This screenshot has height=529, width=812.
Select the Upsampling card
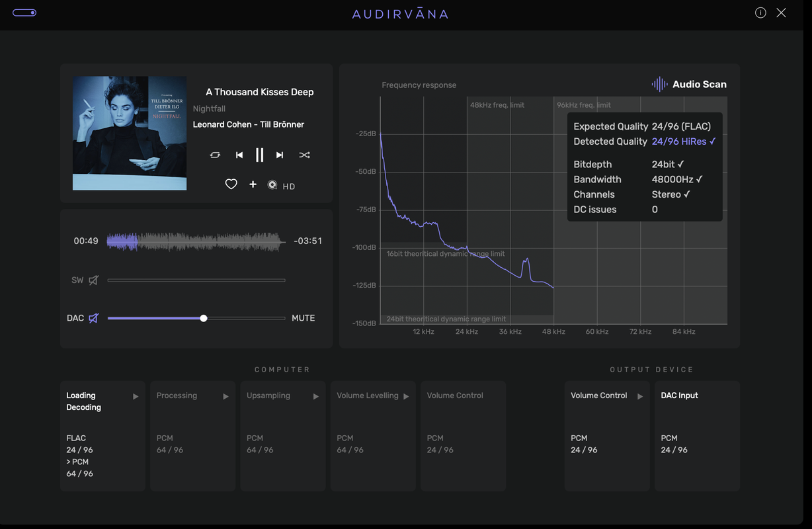tap(283, 436)
